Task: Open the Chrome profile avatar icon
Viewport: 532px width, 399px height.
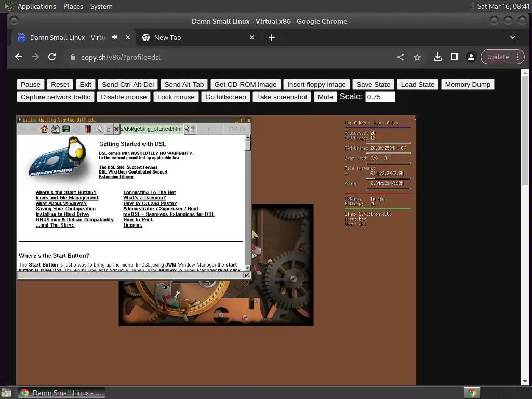Action: tap(471, 57)
